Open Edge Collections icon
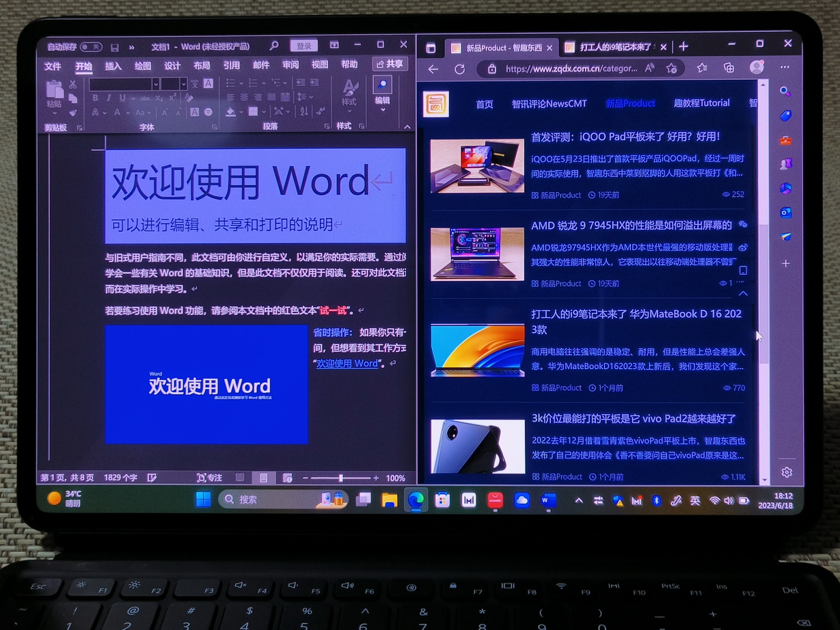840x630 pixels. [729, 67]
